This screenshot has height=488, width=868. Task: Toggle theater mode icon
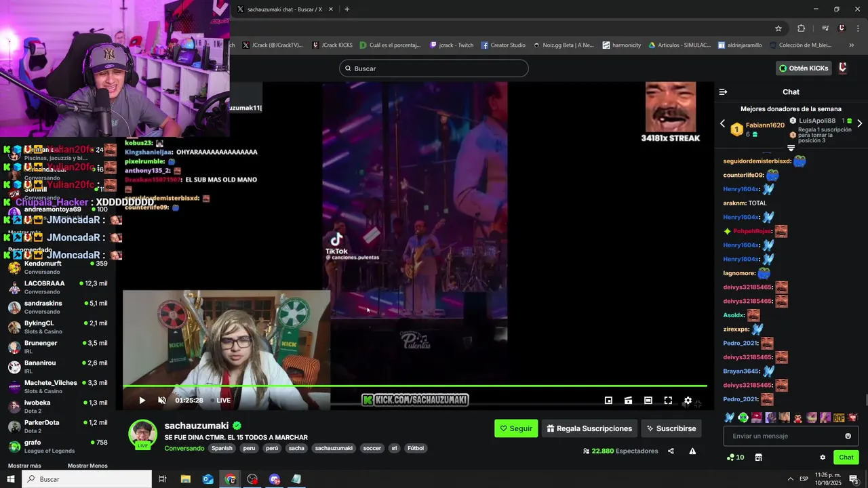[648, 401]
